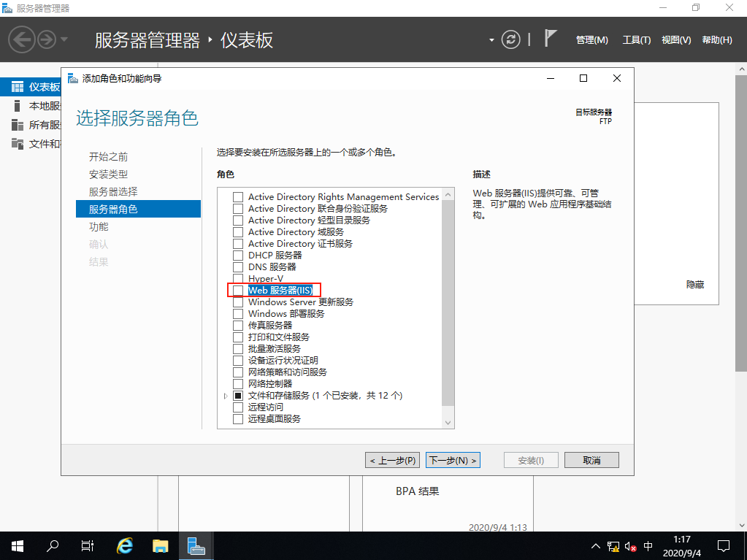
Task: Select the local server sidebar icon
Action: point(17,106)
